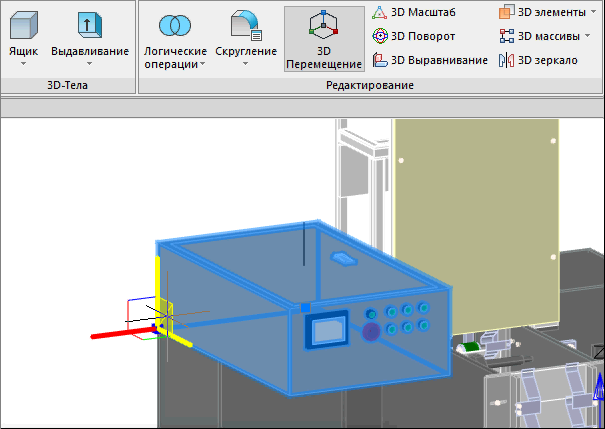605x429 pixels.
Task: Click the Выдавливание extrude icon
Action: click(90, 25)
